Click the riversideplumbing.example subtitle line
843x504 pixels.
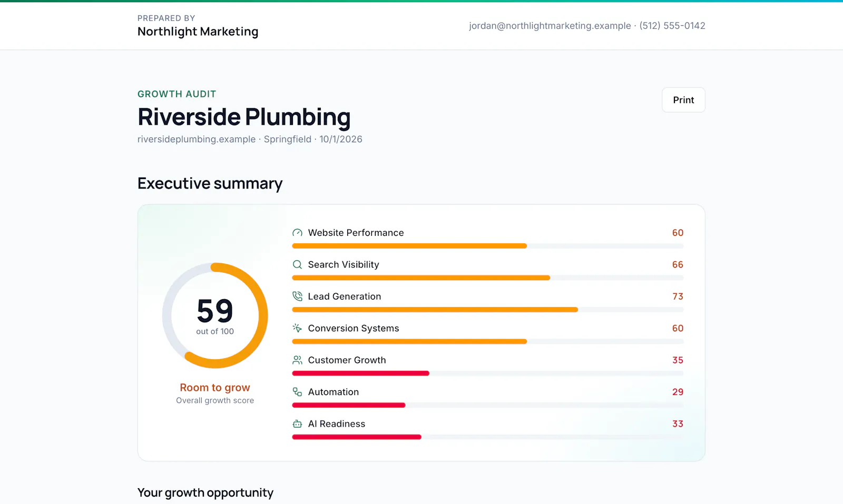[x=250, y=139]
